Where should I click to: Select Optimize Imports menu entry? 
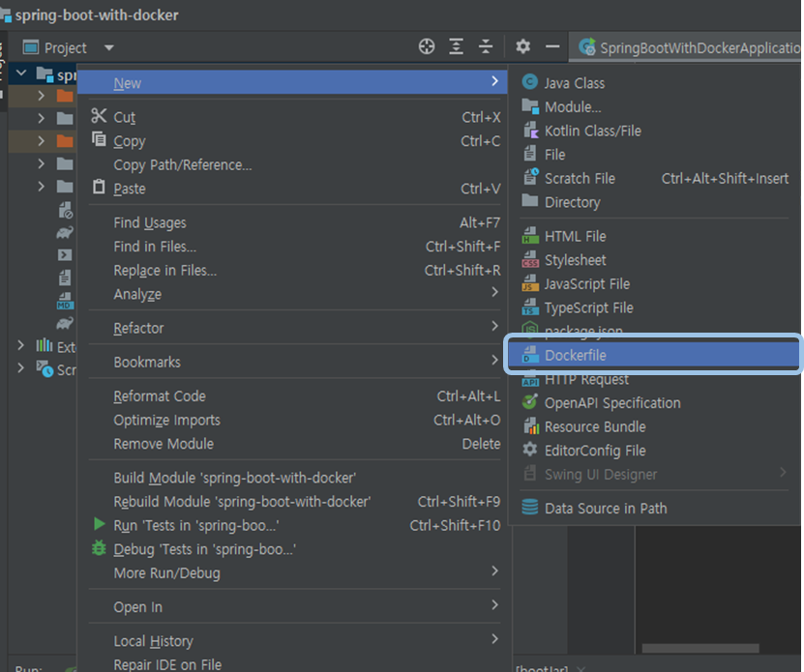(294, 420)
